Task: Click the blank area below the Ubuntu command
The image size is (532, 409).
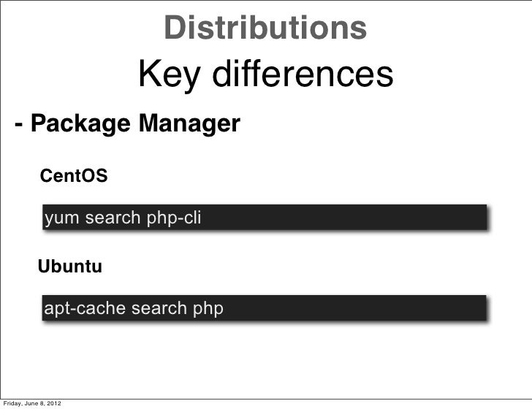Action: pos(265,359)
